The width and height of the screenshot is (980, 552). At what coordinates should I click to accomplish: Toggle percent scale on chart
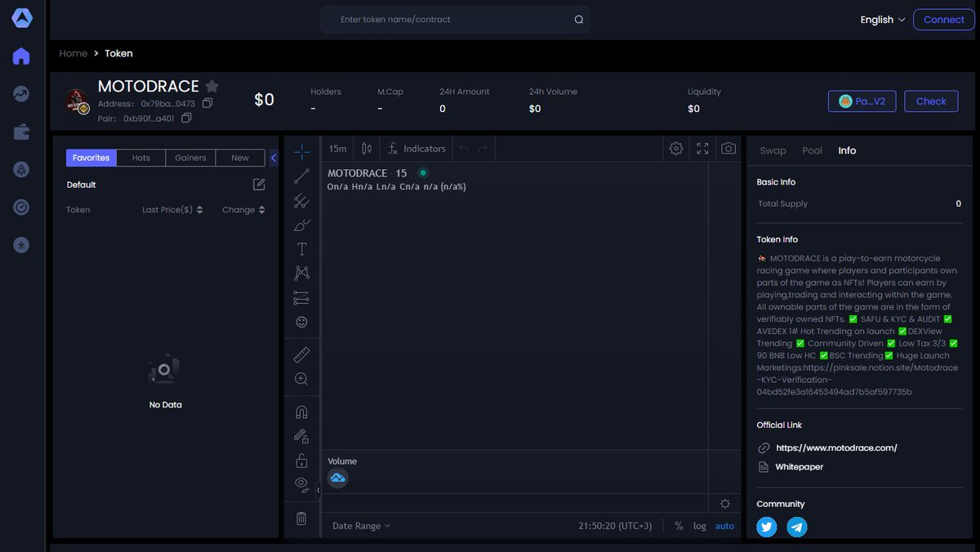679,526
